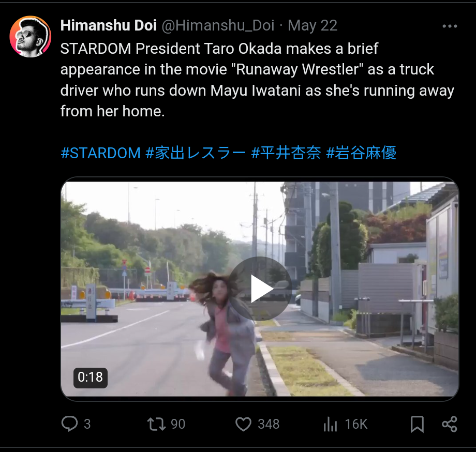Open the #岩谷麻優 hashtag
476x452 pixels.
(361, 153)
